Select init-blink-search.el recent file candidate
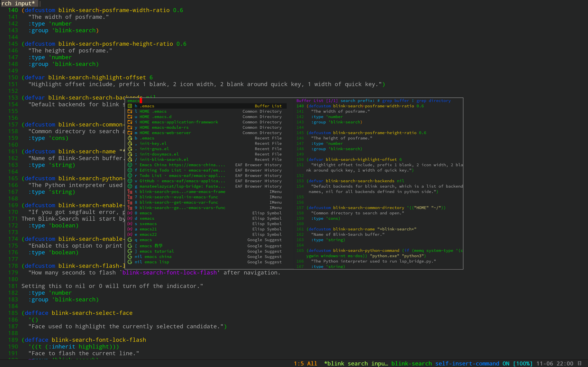Viewport: 588px width, 367px height. [164, 159]
